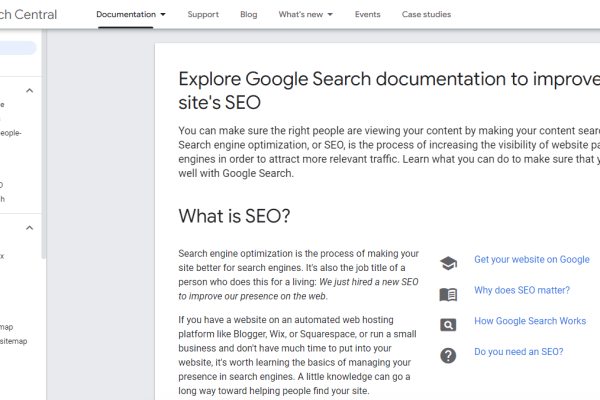The height and width of the screenshot is (400, 600).
Task: Click the arrow beside Documentation
Action: click(163, 15)
